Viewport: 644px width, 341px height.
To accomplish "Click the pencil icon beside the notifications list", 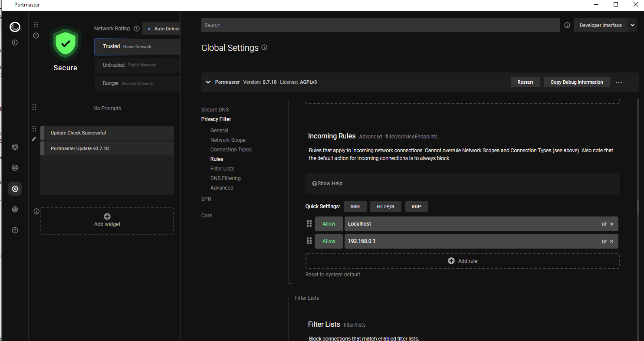I will point(34,139).
